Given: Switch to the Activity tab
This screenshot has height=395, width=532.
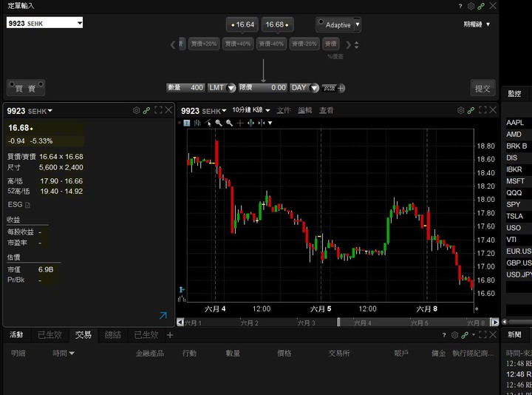Looking at the screenshot, I should pos(16,335).
